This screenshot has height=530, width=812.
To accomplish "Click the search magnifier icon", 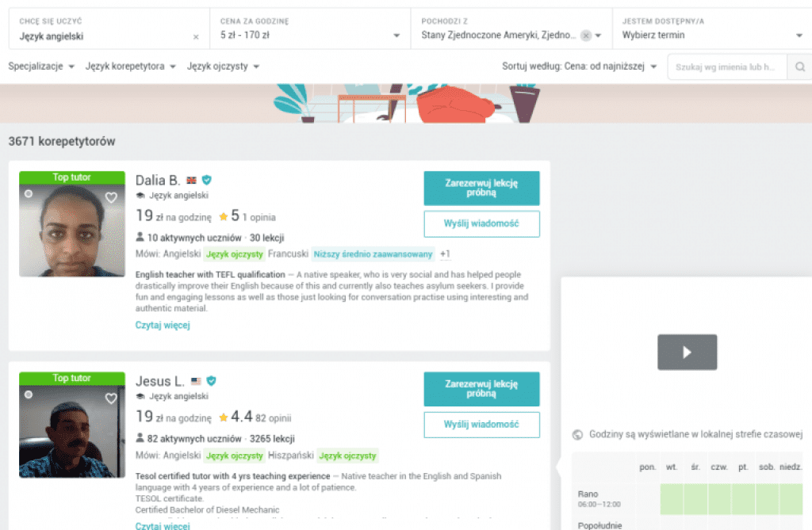I will pyautogui.click(x=799, y=67).
